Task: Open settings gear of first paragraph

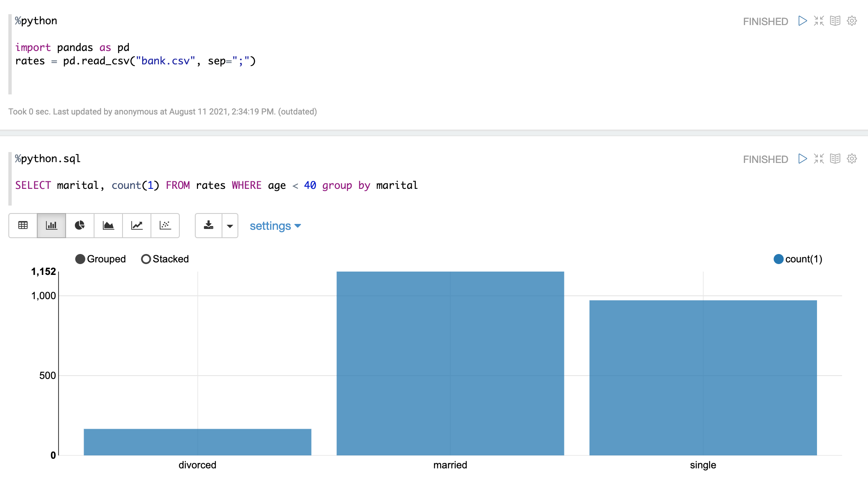Action: coord(852,21)
